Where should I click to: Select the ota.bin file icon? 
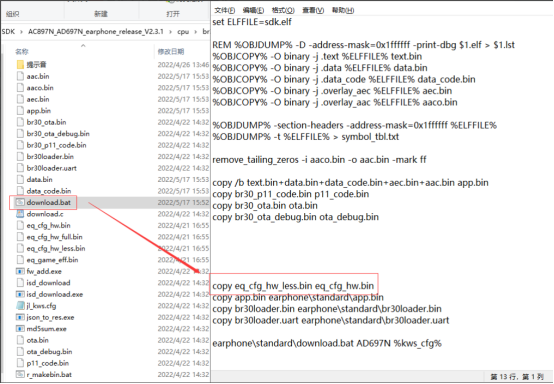20,340
